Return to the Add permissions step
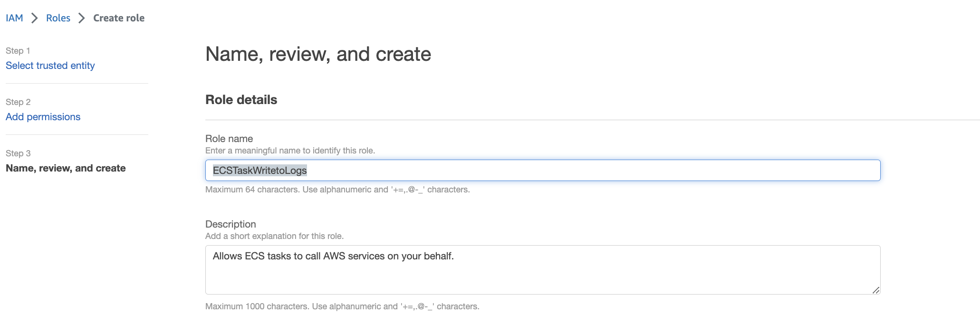This screenshot has width=980, height=324. (x=43, y=117)
